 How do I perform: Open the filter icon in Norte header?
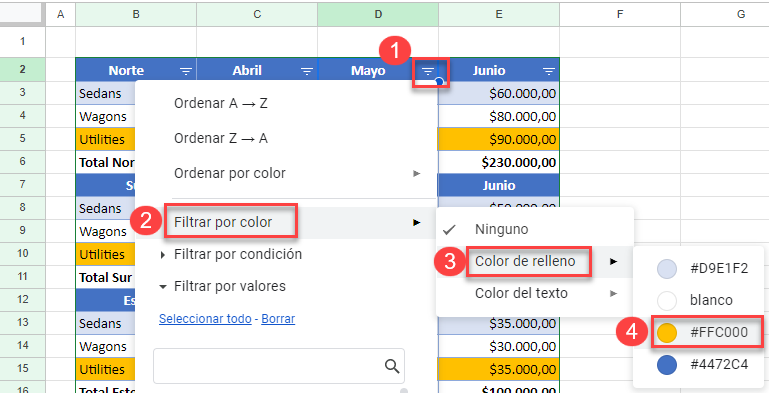pyautogui.click(x=186, y=71)
